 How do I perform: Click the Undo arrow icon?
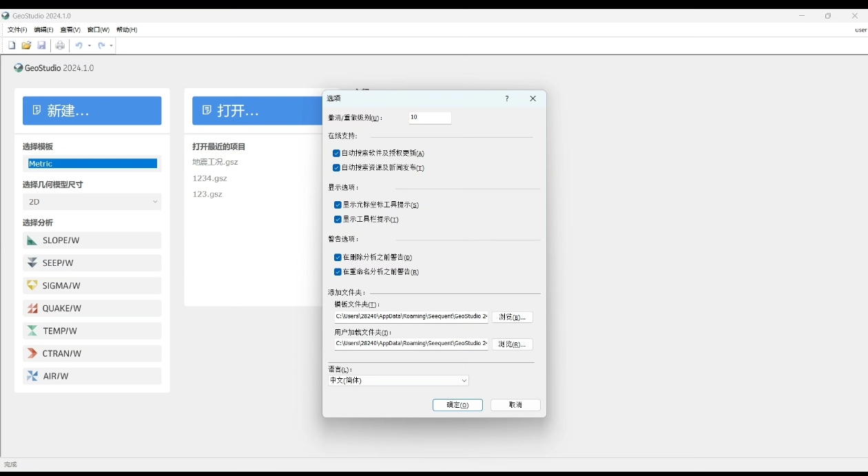[x=79, y=45]
